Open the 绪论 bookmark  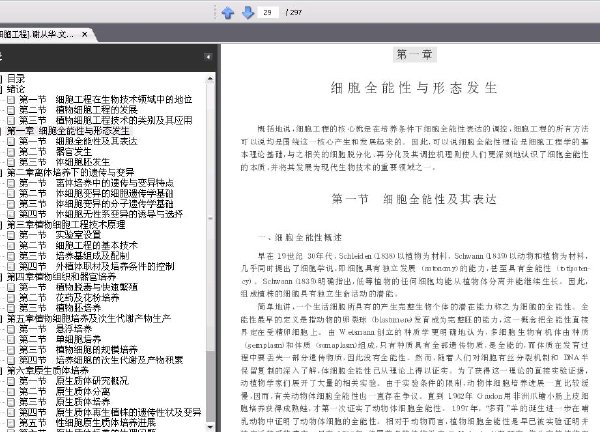click(16, 89)
